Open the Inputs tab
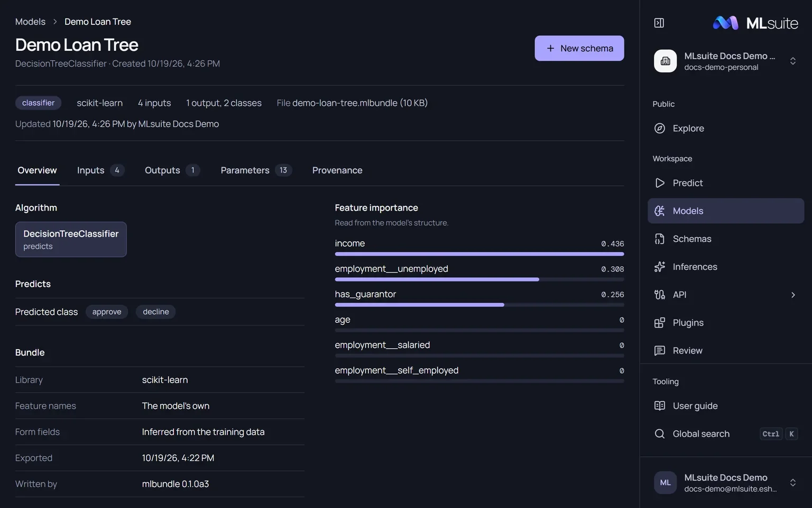The image size is (812, 508). tap(100, 170)
